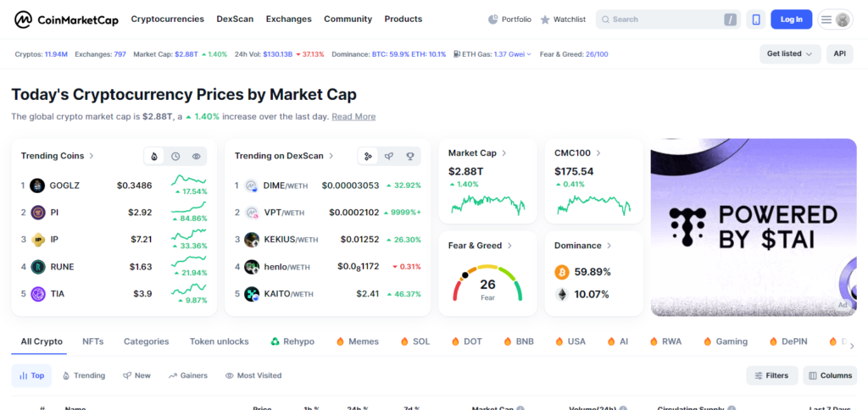Open the Get listed dropdown
Screen dimensions: 868x410
[790, 53]
